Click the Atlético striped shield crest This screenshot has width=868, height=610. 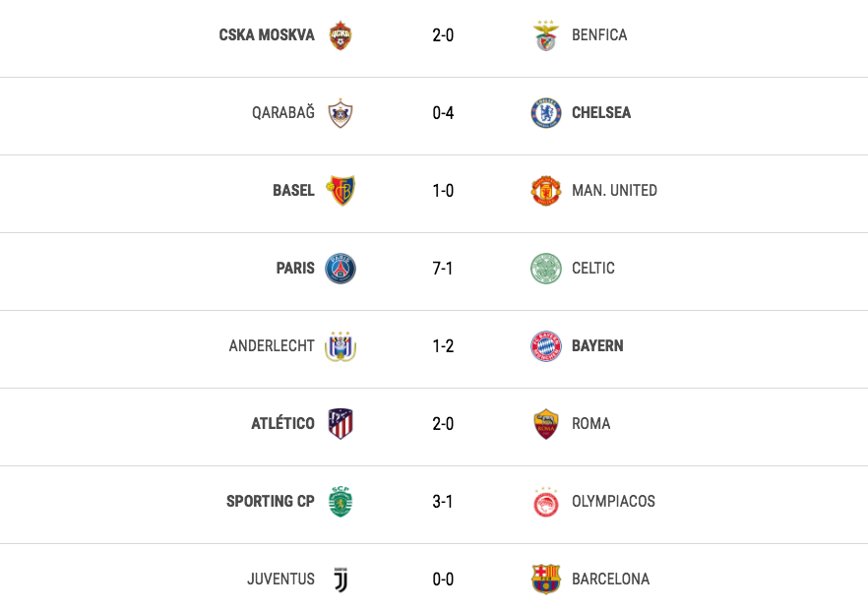(341, 423)
